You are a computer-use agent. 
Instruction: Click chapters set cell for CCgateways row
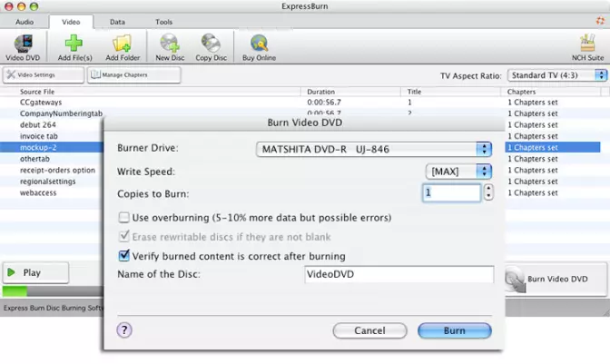point(533,103)
